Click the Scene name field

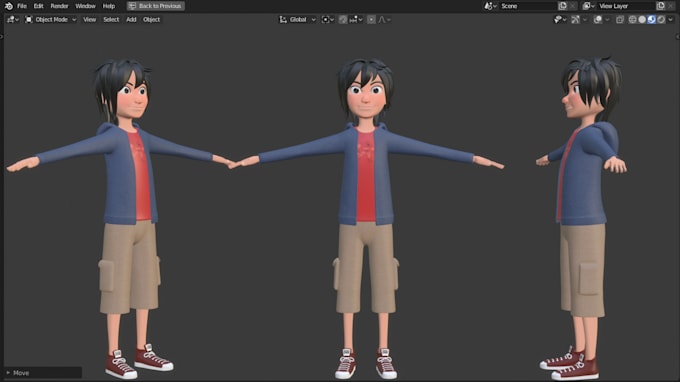527,6
